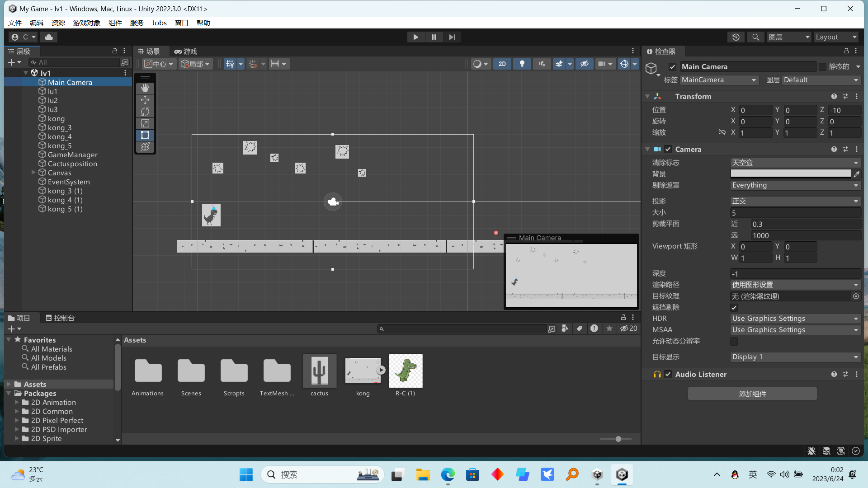Click the Step forward playback button

coord(452,37)
